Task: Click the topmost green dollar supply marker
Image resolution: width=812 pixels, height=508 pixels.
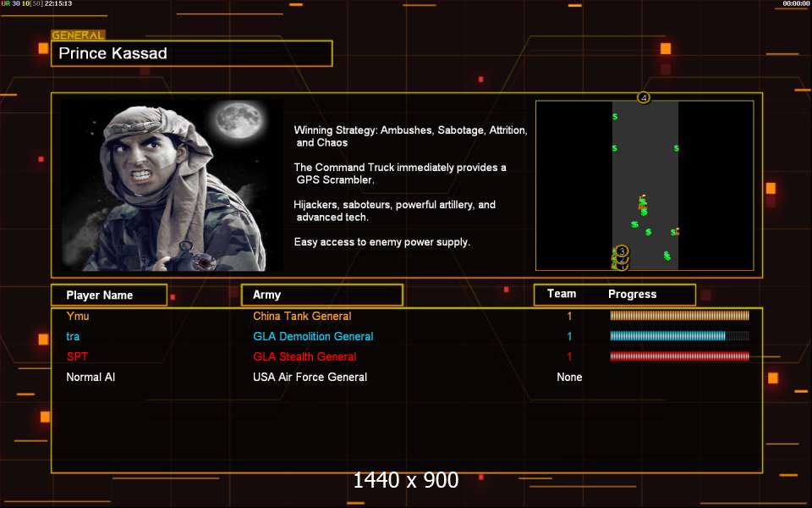Action: click(x=615, y=117)
